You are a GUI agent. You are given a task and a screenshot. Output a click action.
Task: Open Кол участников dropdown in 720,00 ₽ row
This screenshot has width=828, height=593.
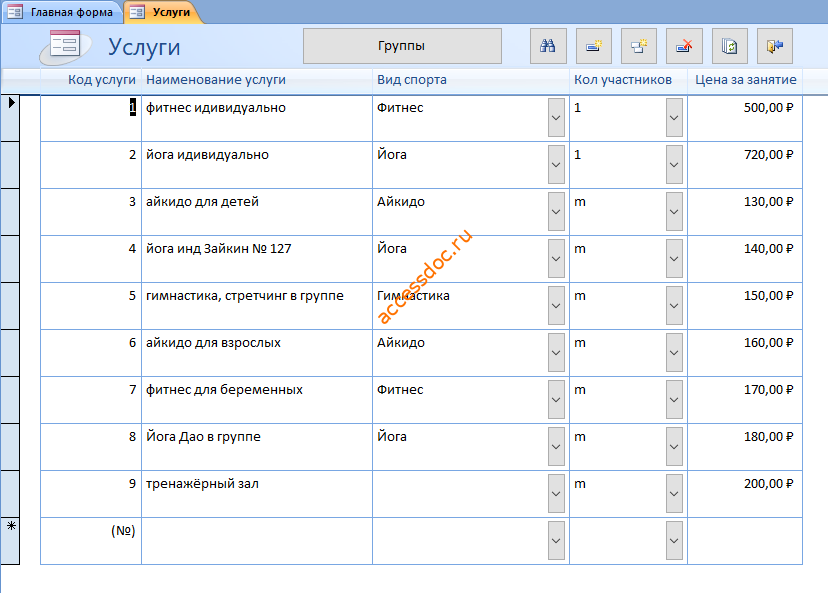674,164
